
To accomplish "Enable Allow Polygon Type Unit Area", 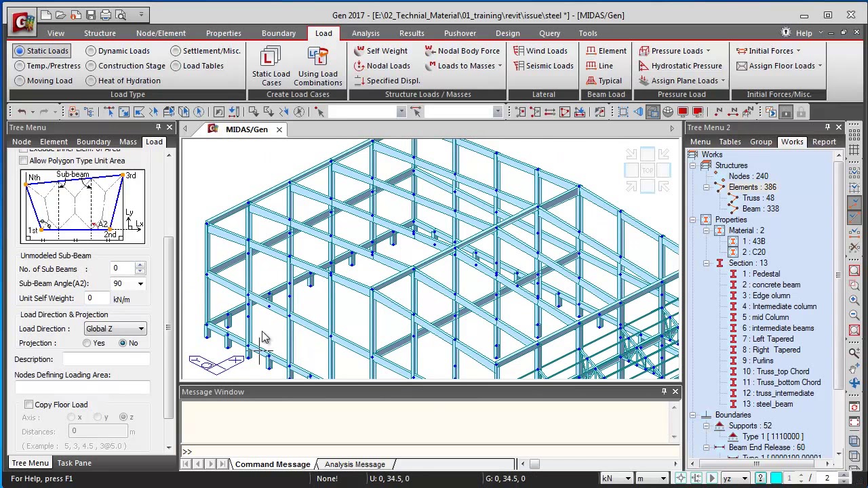I will [x=24, y=161].
